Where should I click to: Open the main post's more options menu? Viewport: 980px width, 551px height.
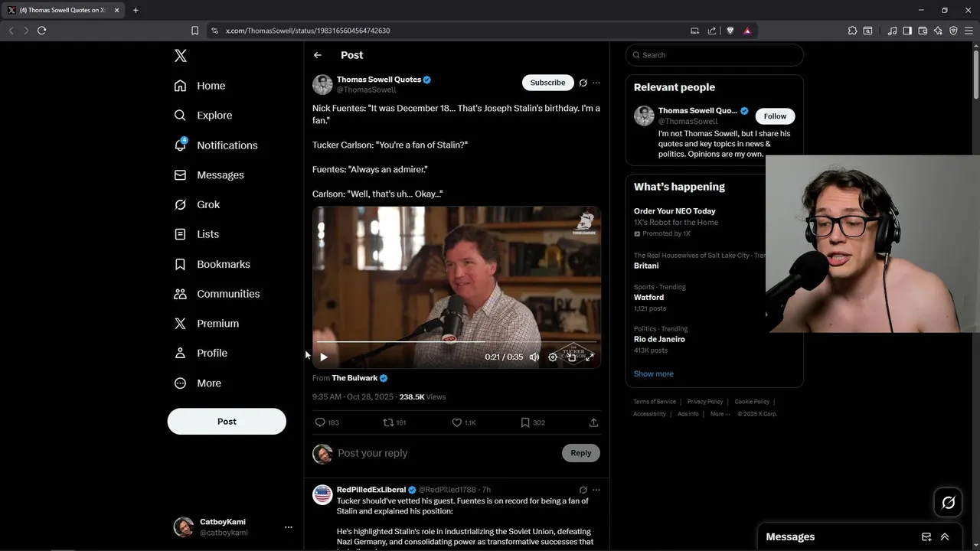(596, 83)
